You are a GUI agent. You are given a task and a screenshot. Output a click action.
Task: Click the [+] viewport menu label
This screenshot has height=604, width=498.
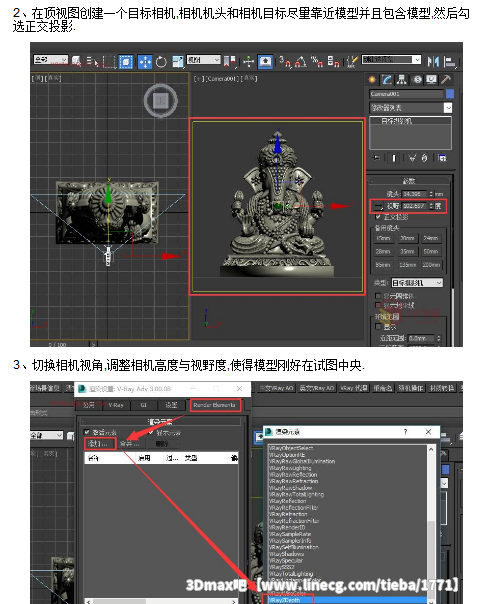tap(199, 79)
